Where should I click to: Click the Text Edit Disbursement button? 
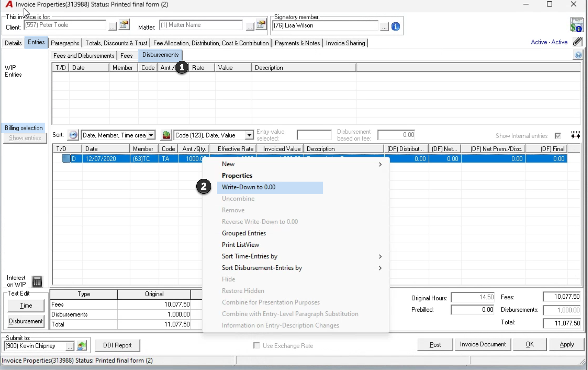(26, 321)
